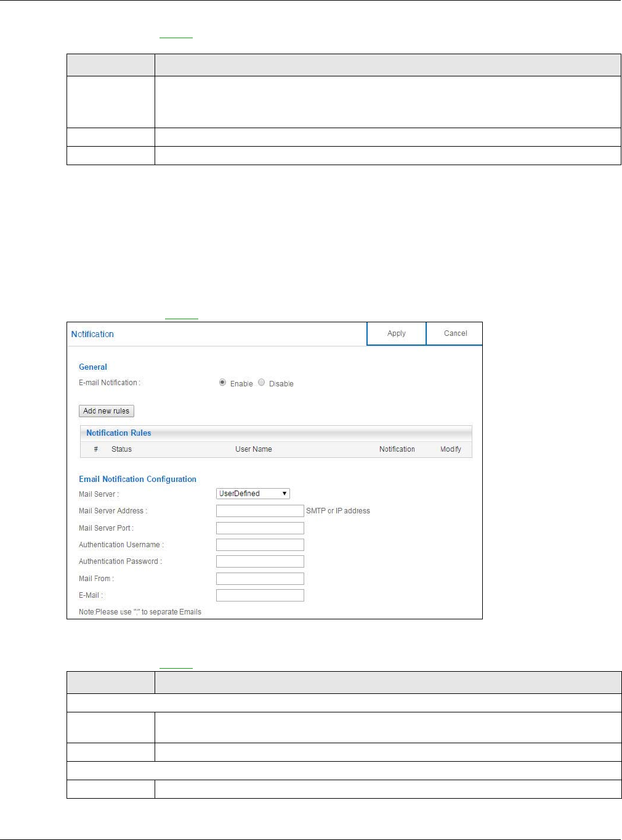Click the 'SMTP or IP address' hint text

coord(338,511)
